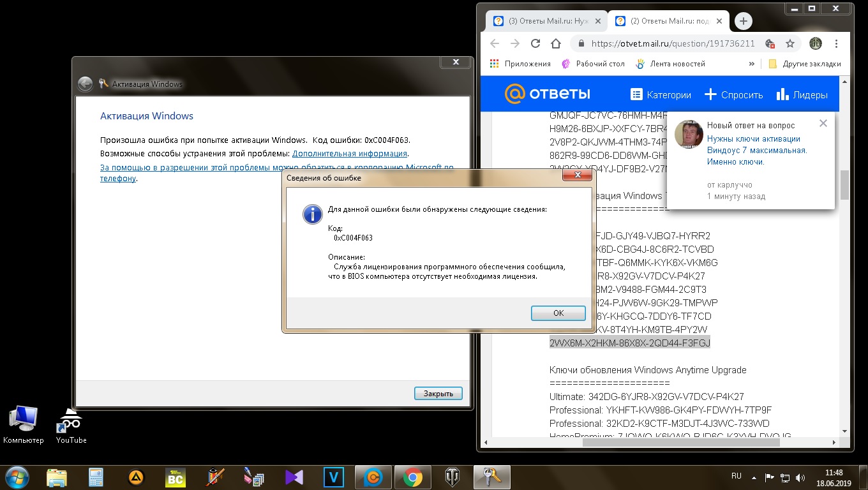Click the notification user avatar

point(689,134)
